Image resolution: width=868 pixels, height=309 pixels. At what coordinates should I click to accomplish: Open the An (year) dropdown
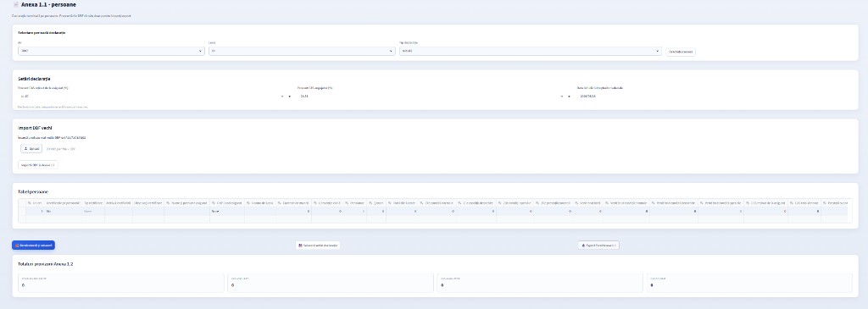(x=111, y=51)
